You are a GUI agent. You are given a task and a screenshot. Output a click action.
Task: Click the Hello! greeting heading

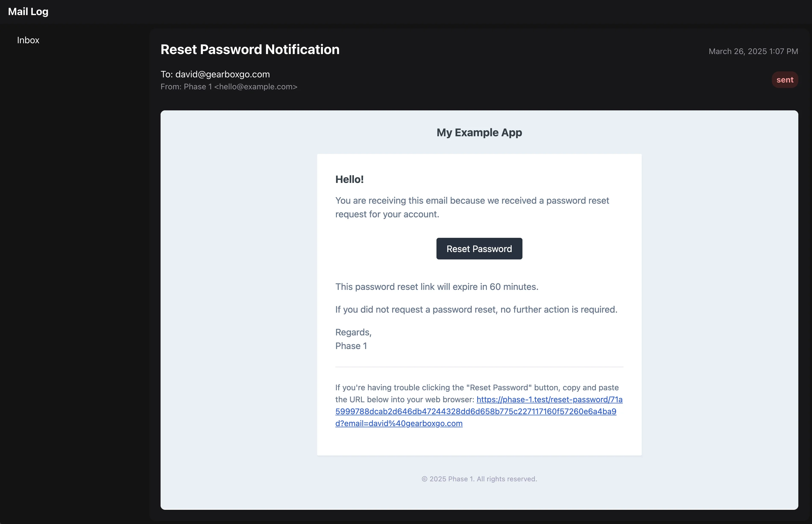349,179
